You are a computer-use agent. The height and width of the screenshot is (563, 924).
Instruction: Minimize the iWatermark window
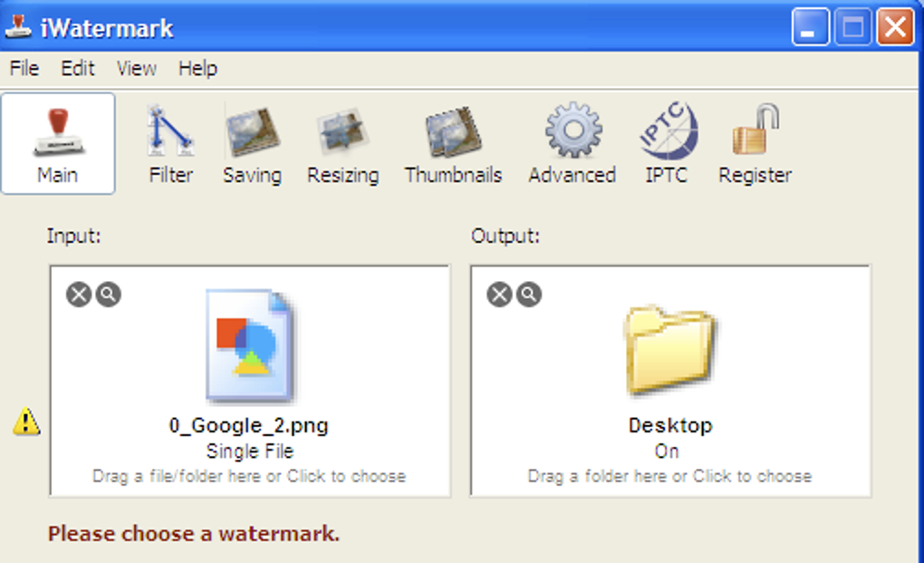[810, 27]
